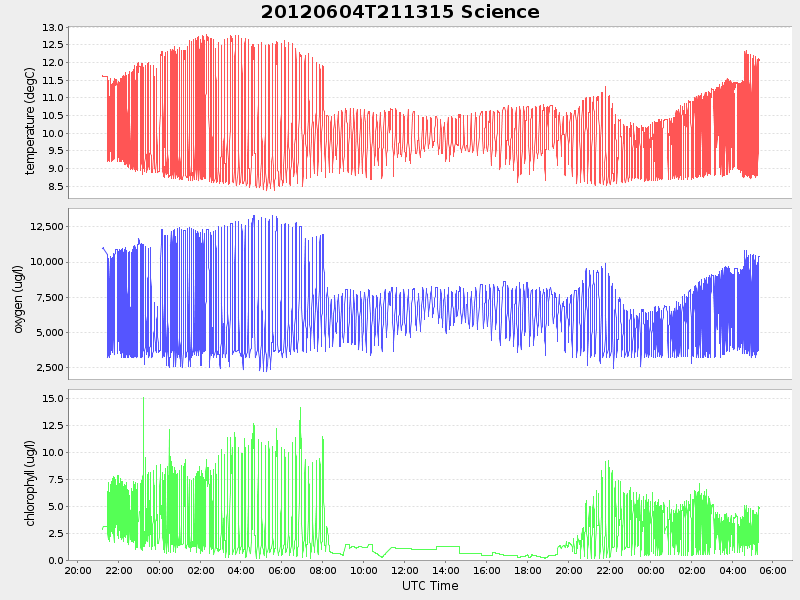
Task: Click the 14:00 time tick label
Action: click(x=446, y=570)
